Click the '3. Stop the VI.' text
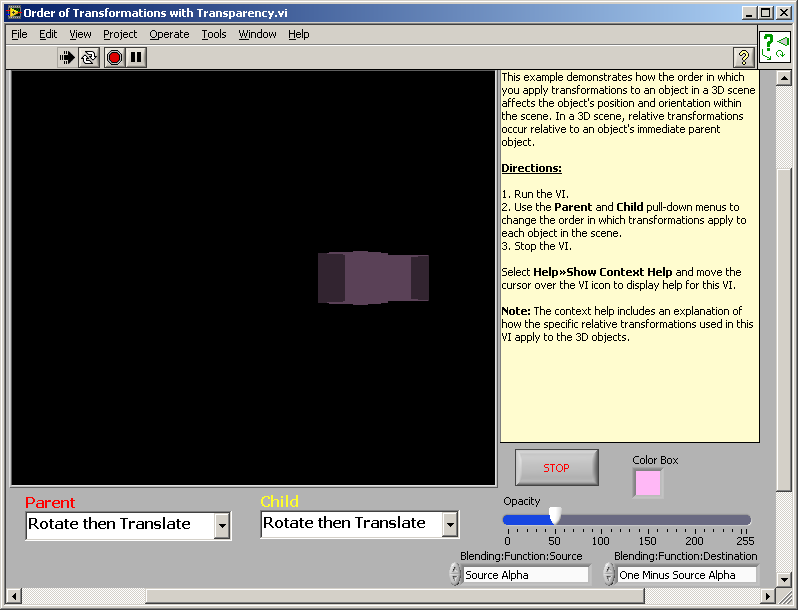This screenshot has height=610, width=798. [536, 246]
